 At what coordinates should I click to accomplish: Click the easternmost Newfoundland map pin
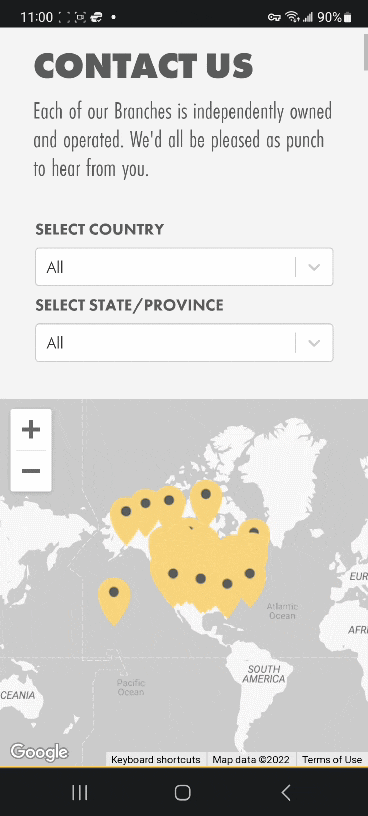coord(254,533)
